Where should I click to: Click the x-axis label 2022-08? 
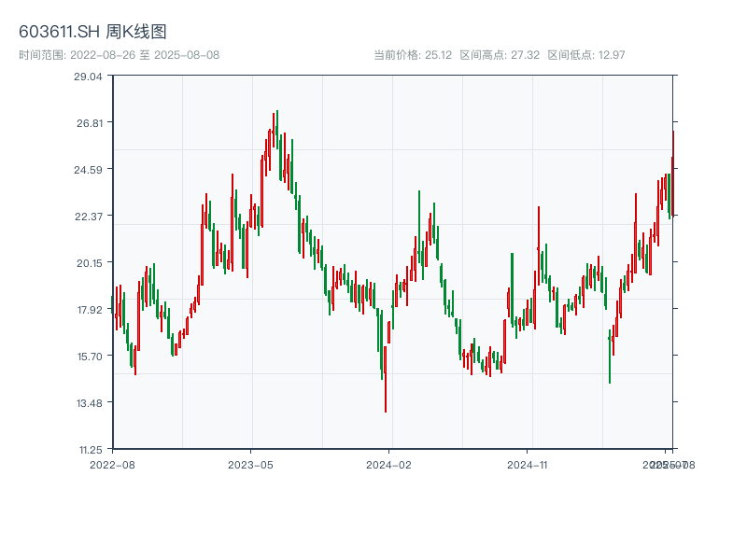(x=112, y=465)
